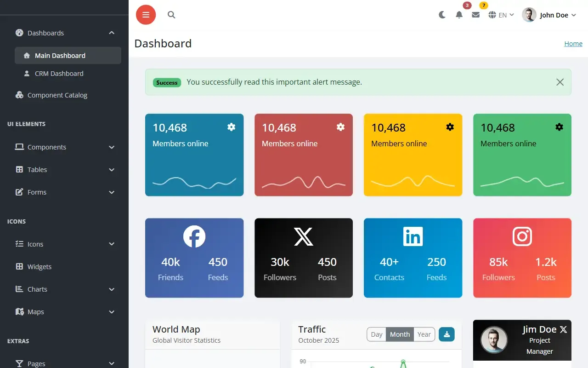Collapse the Dashboards sidebar section

64,33
